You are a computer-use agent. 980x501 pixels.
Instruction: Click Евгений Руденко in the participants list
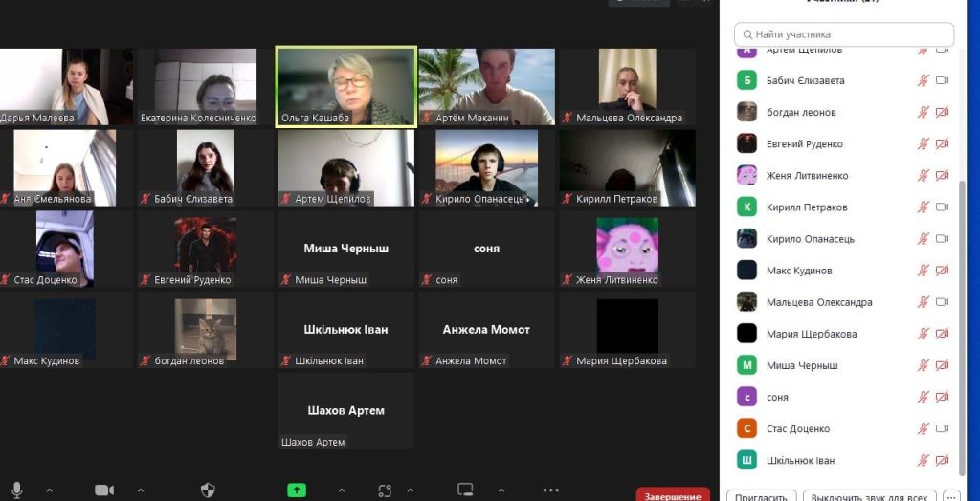pos(804,144)
